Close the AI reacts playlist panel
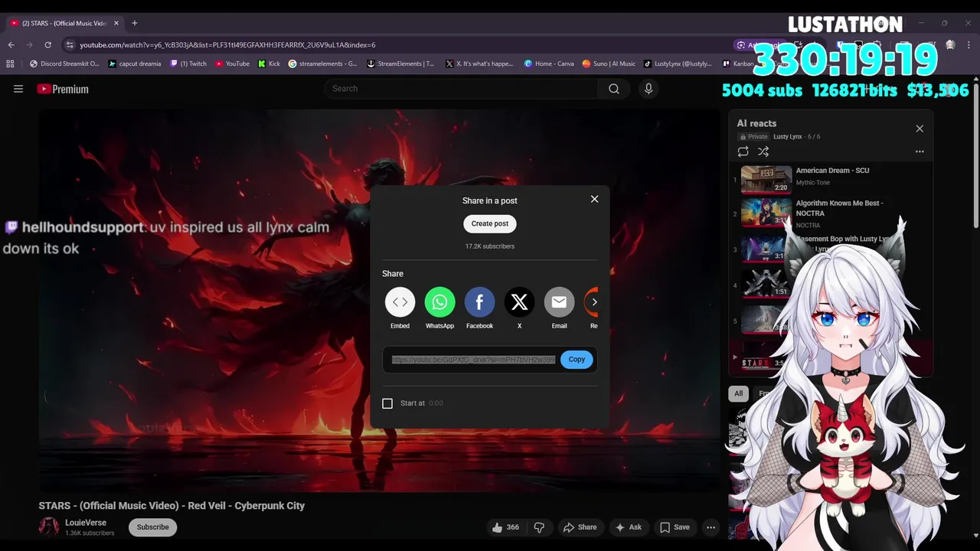This screenshot has height=551, width=980. 920,129
